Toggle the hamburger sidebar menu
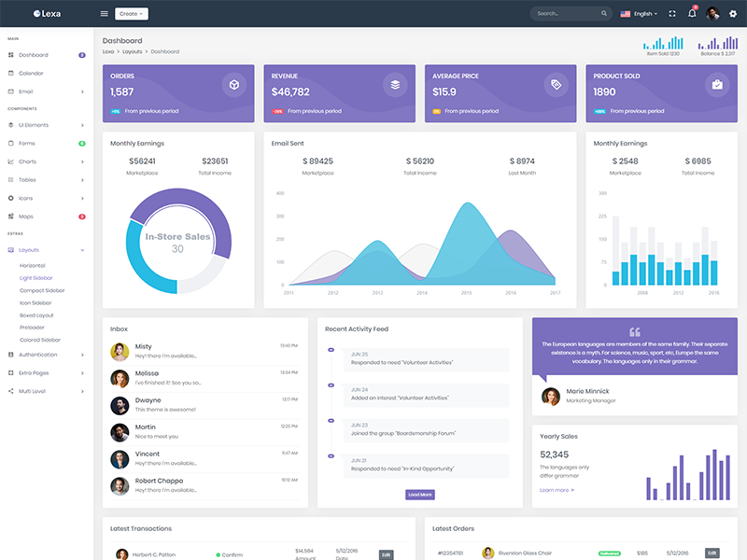Viewport: 747px width, 560px height. coord(104,14)
